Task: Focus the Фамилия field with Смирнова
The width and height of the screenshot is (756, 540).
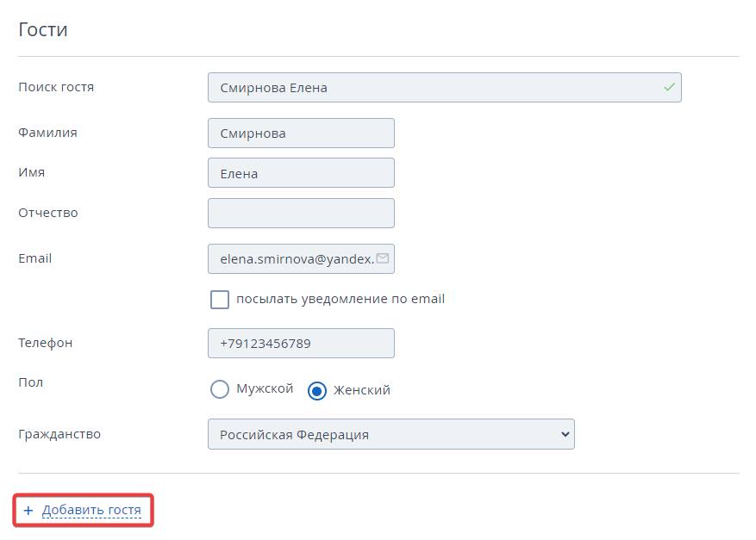Action: click(x=301, y=133)
